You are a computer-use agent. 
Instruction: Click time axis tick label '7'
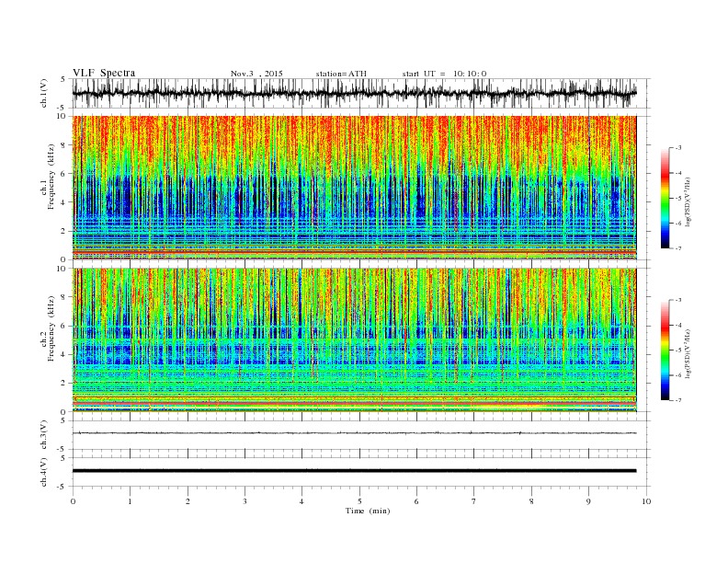click(x=474, y=501)
